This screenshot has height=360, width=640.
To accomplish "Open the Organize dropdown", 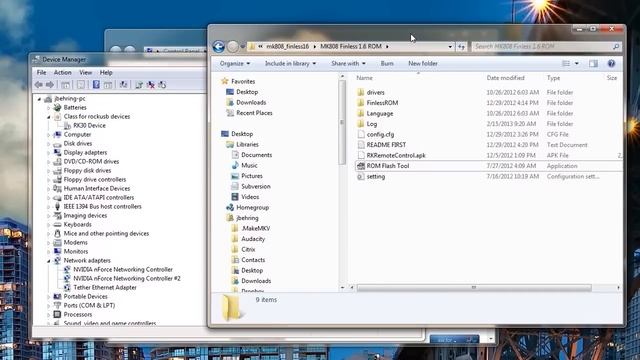I will 235,64.
